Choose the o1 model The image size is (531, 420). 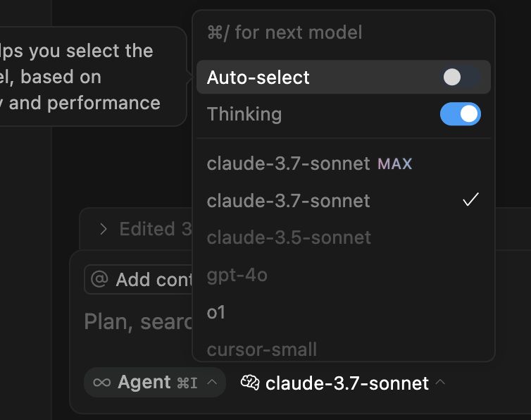pos(344,312)
